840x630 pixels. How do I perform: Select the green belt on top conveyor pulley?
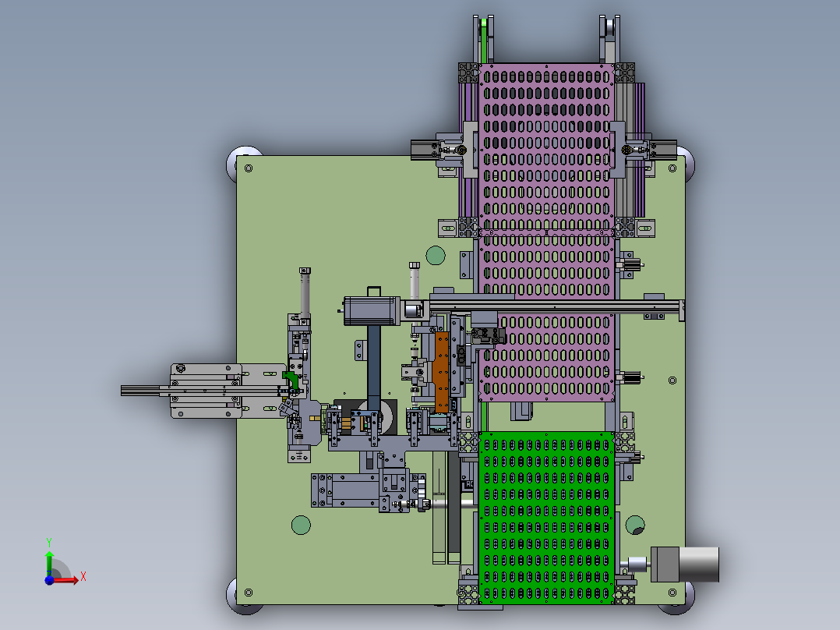(485, 41)
